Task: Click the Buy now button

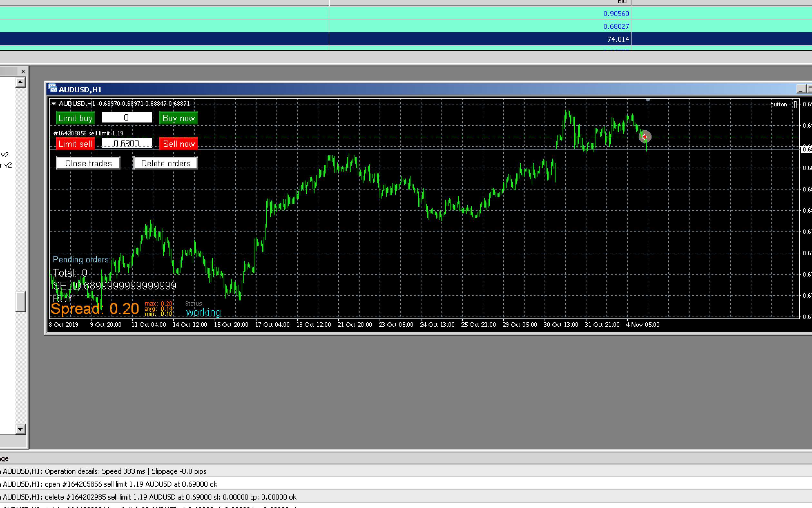Action: pyautogui.click(x=178, y=118)
